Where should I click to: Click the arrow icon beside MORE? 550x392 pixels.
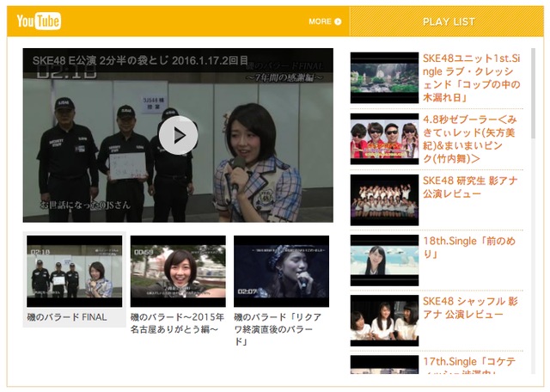coord(338,21)
